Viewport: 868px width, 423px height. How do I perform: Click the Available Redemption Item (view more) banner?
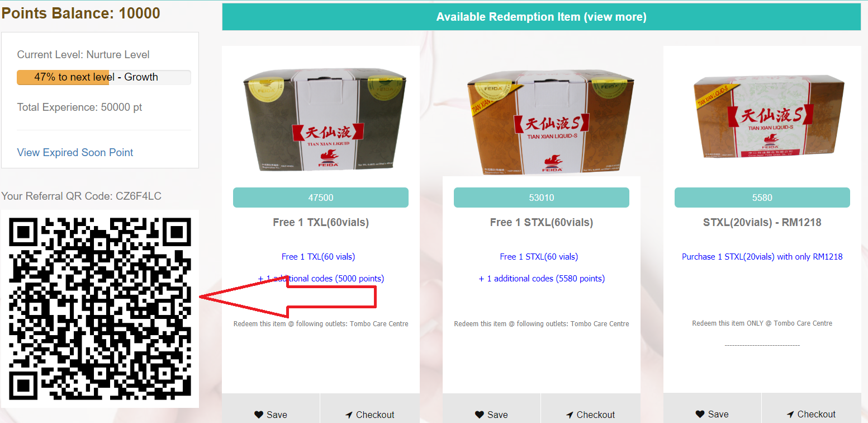[x=541, y=17]
